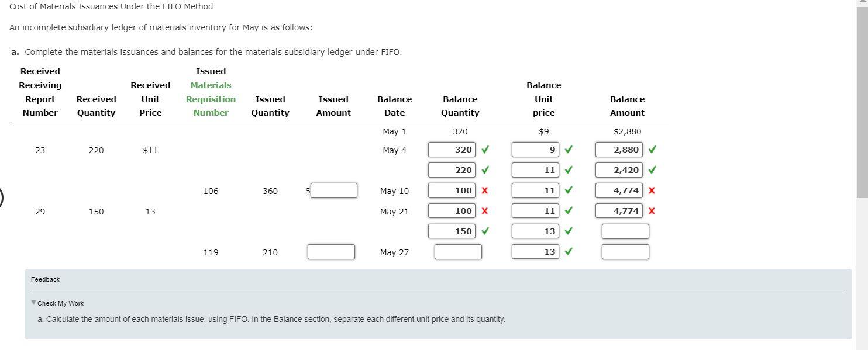Click the checkmark beside unit price 13 on May 27

tap(567, 252)
